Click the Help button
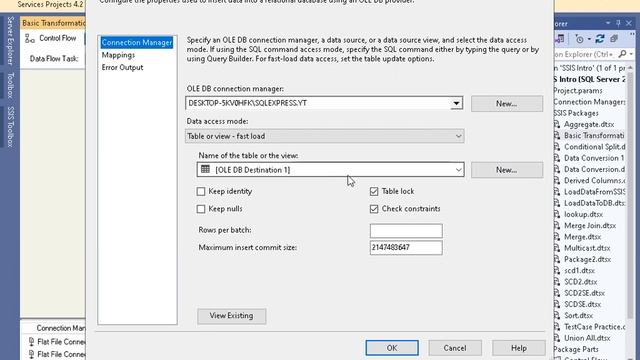This screenshot has height=360, width=640. (x=519, y=348)
